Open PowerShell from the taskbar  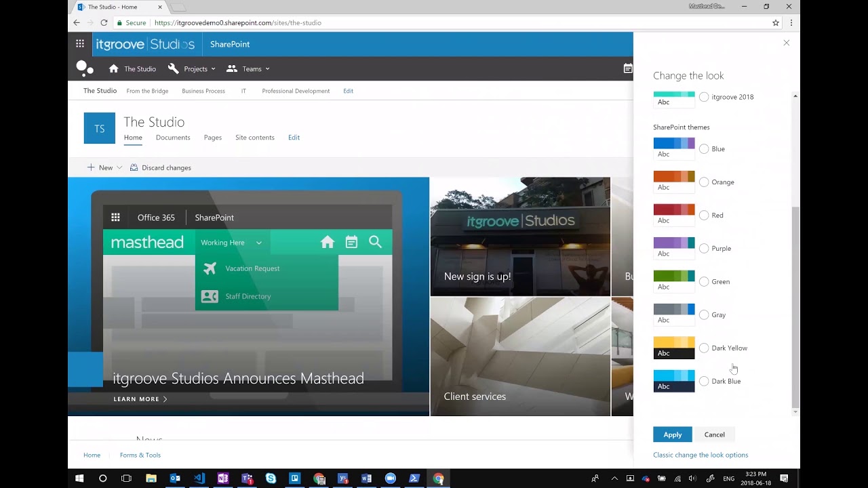pyautogui.click(x=414, y=479)
